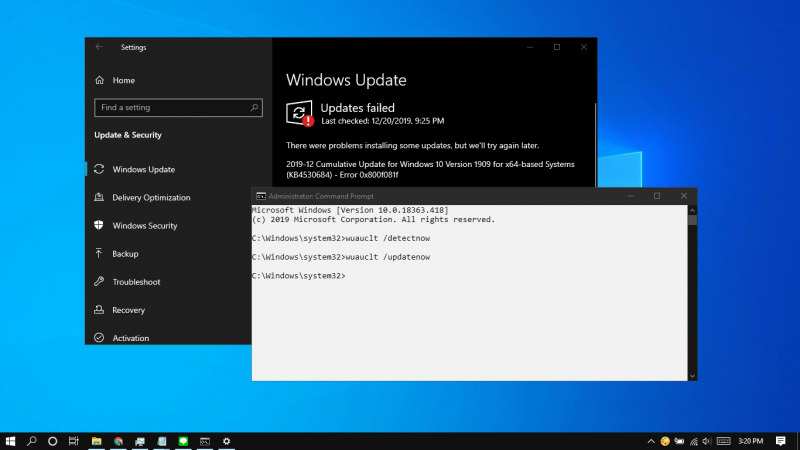Switch to Settings gear on taskbar
The image size is (800, 450).
click(x=227, y=441)
